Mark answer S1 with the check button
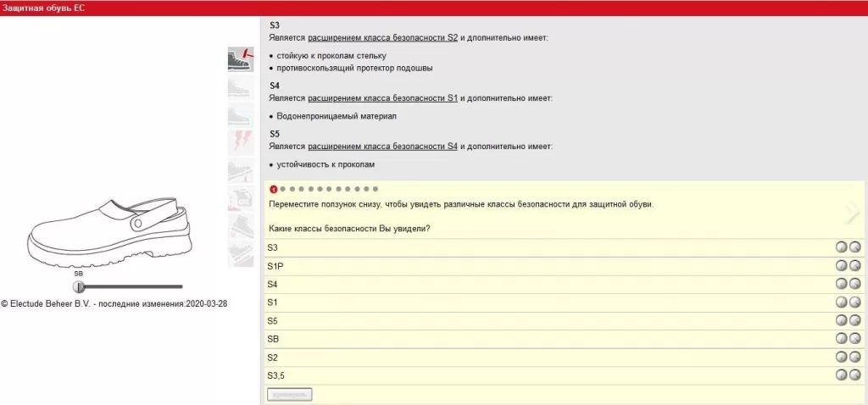Image resolution: width=868 pixels, height=405 pixels. tap(842, 302)
